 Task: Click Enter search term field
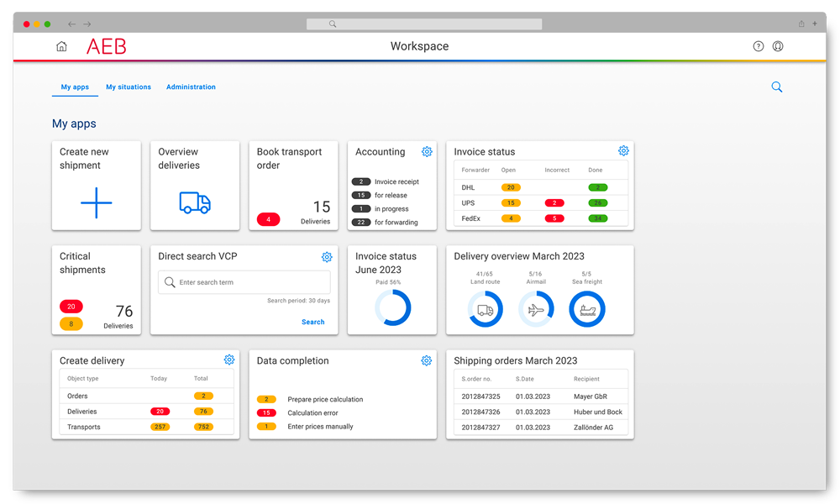pyautogui.click(x=244, y=282)
